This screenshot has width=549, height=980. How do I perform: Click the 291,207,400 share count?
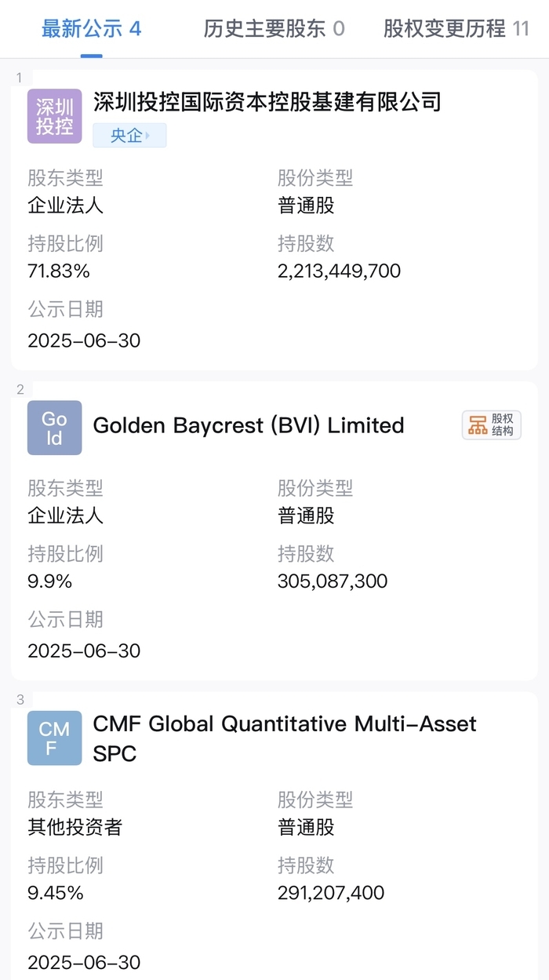pyautogui.click(x=331, y=893)
